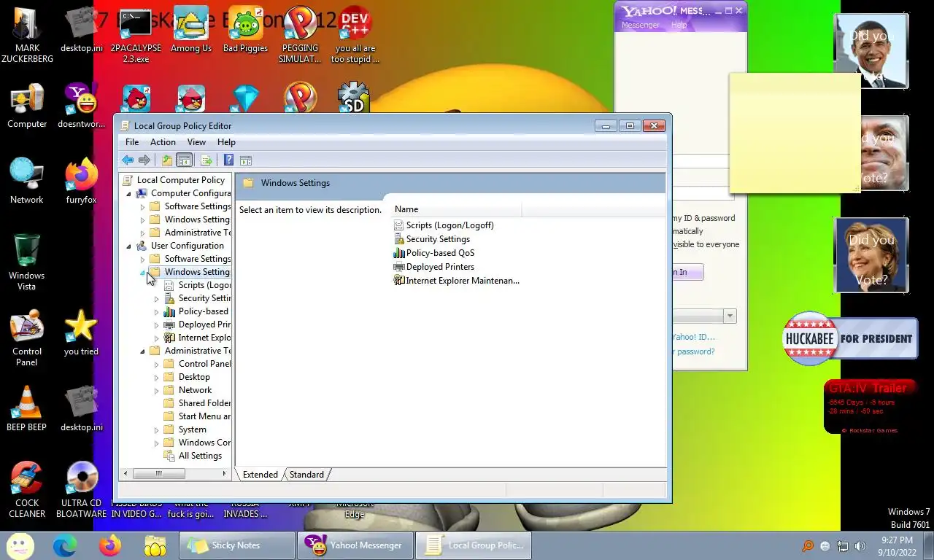
Task: Select 2PACALYPSE 2.3.exe desktop icon
Action: coord(136,36)
